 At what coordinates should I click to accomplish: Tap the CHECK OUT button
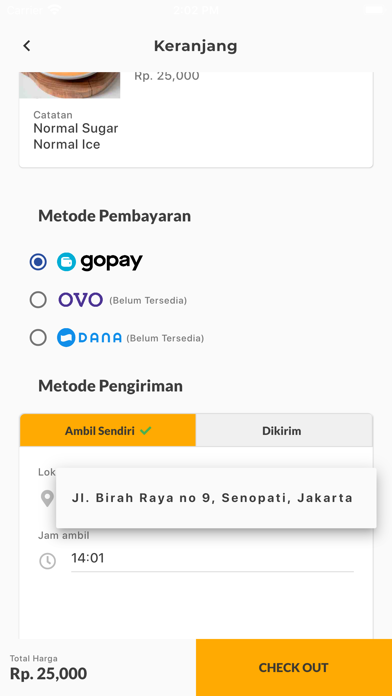click(294, 668)
